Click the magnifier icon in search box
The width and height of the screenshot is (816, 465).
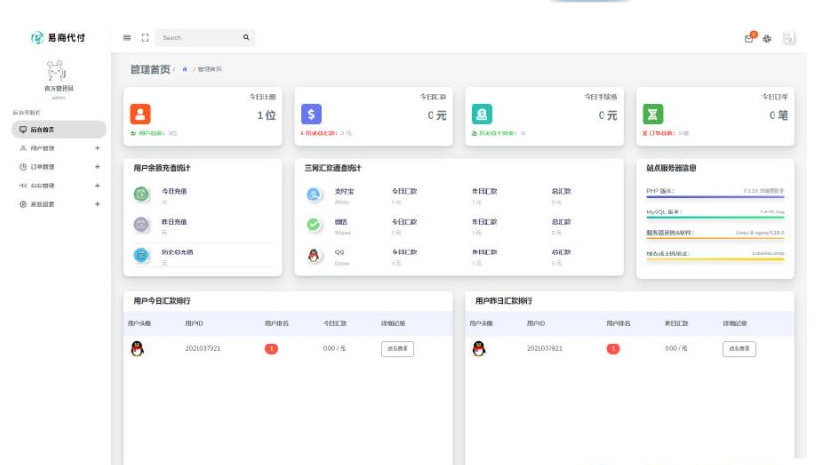[246, 38]
